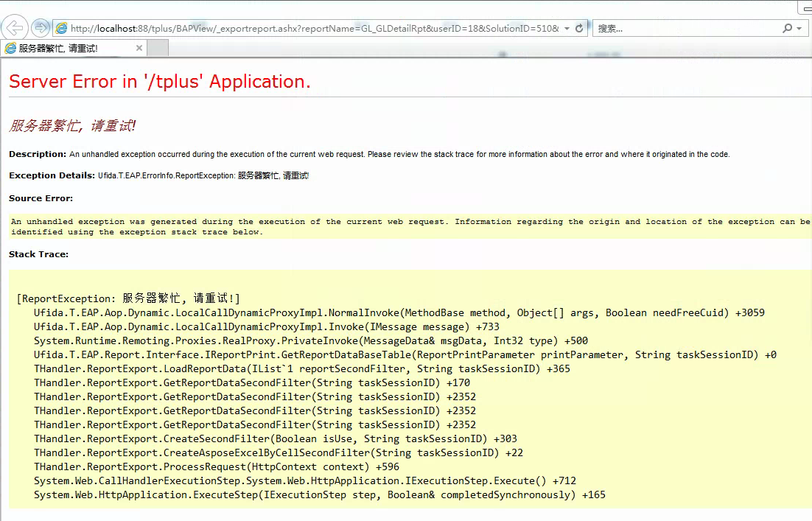Image resolution: width=812 pixels, height=521 pixels.
Task: Open a new blank tab
Action: pos(158,48)
